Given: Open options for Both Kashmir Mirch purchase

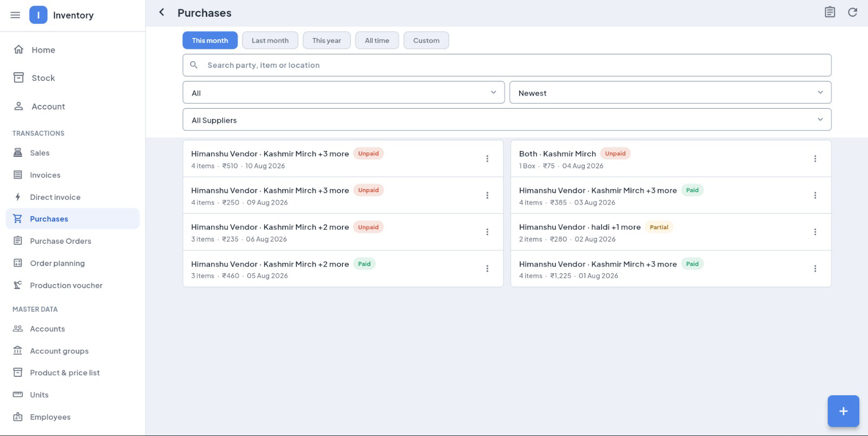Looking at the screenshot, I should (815, 159).
